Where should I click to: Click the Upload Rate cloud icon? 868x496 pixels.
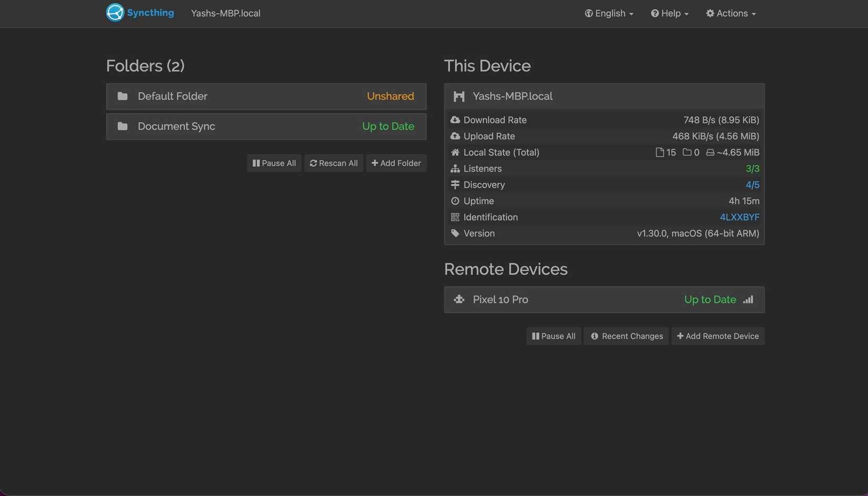[455, 136]
